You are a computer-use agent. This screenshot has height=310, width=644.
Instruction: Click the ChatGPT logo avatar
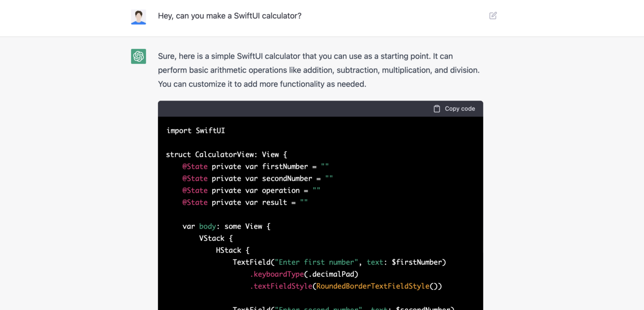tap(138, 56)
